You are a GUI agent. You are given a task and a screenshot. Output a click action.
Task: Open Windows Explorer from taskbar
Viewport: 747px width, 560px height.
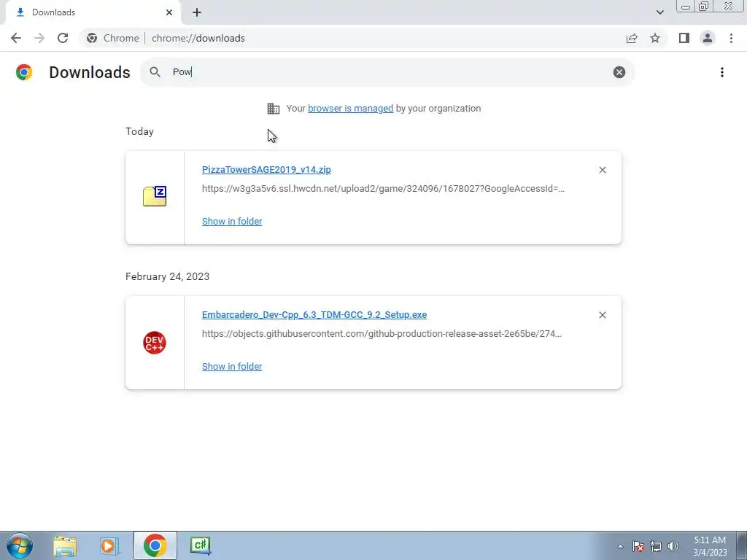(65, 545)
